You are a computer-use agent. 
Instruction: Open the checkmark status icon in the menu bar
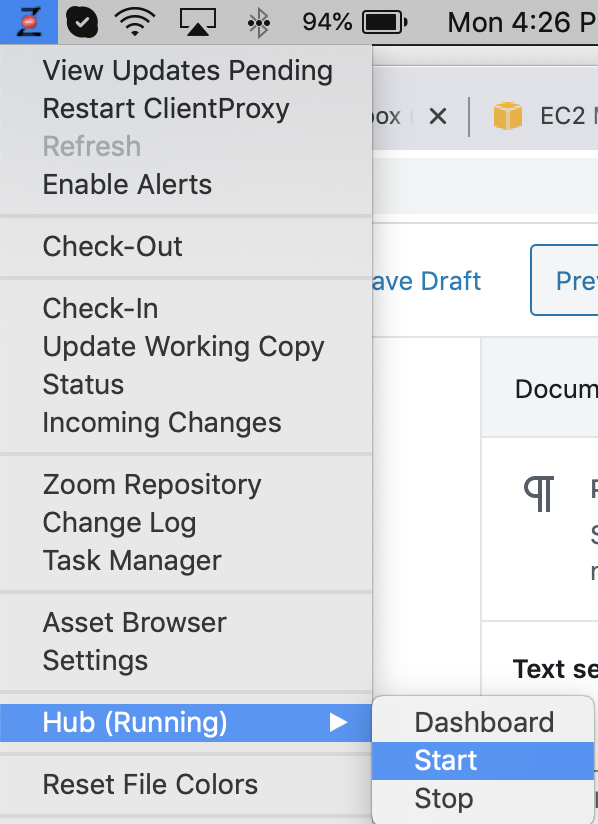81,22
